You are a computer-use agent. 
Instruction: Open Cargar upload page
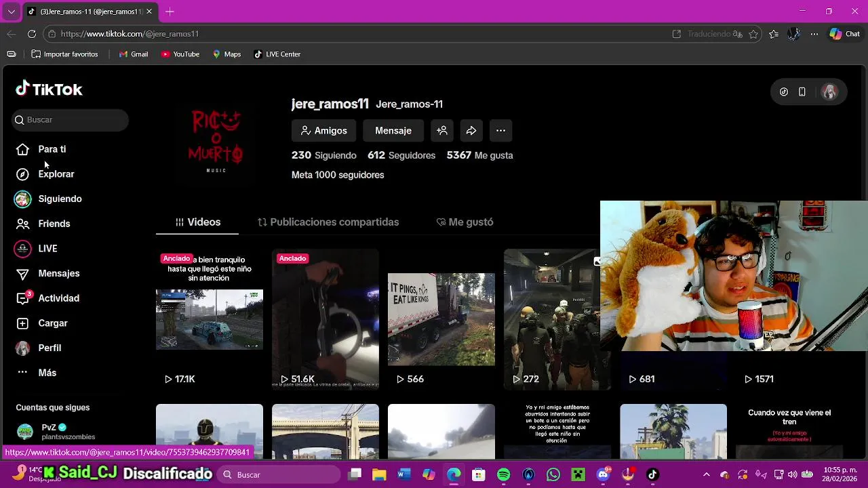(x=42, y=323)
